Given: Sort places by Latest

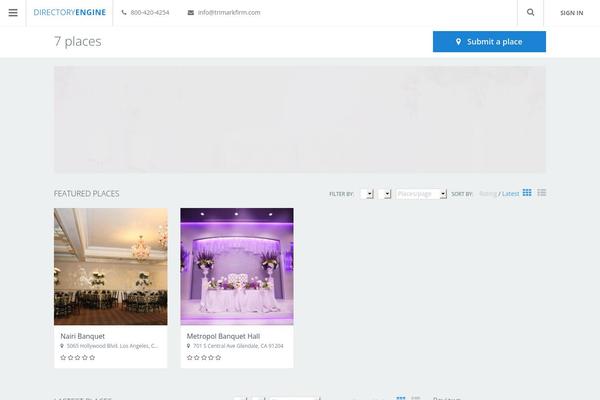Looking at the screenshot, I should click(x=510, y=194).
